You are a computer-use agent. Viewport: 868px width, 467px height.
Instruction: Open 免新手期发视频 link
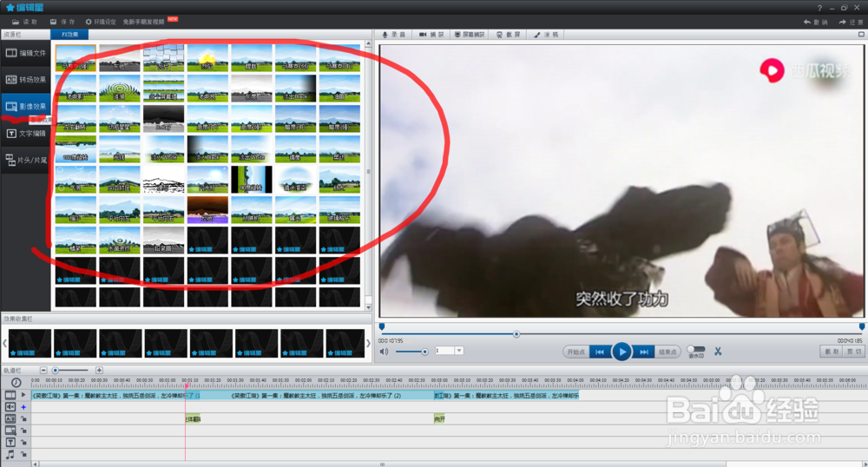pyautogui.click(x=143, y=22)
